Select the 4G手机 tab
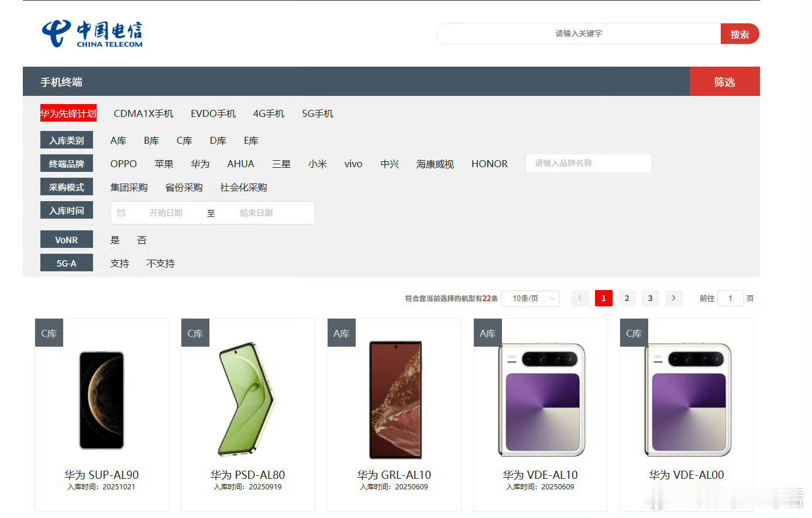The height and width of the screenshot is (518, 812). [269, 113]
